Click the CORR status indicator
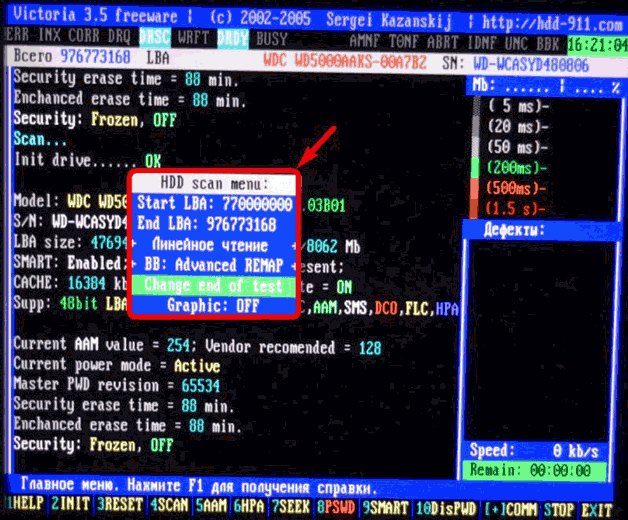The image size is (628, 520). [x=83, y=36]
